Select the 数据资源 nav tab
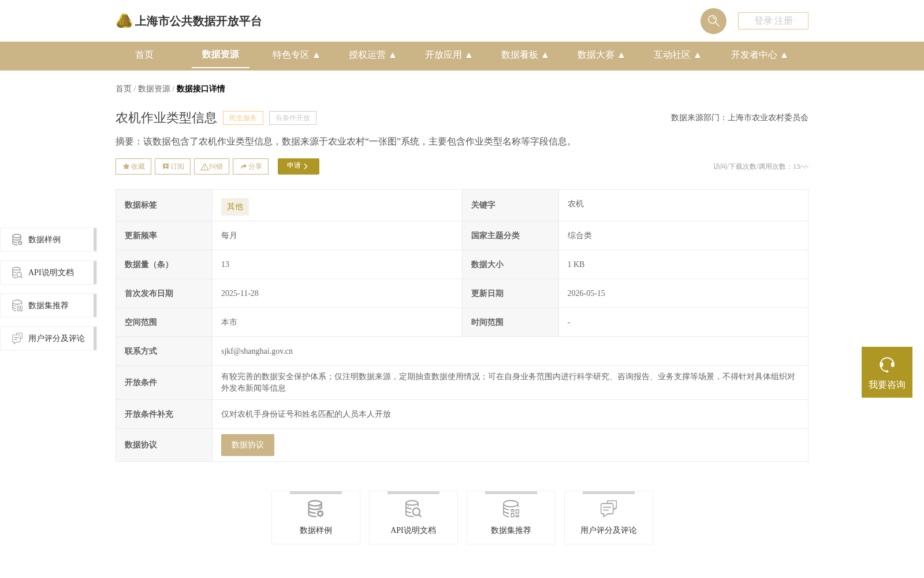Screen dimensions: 924x578 pyautogui.click(x=221, y=54)
